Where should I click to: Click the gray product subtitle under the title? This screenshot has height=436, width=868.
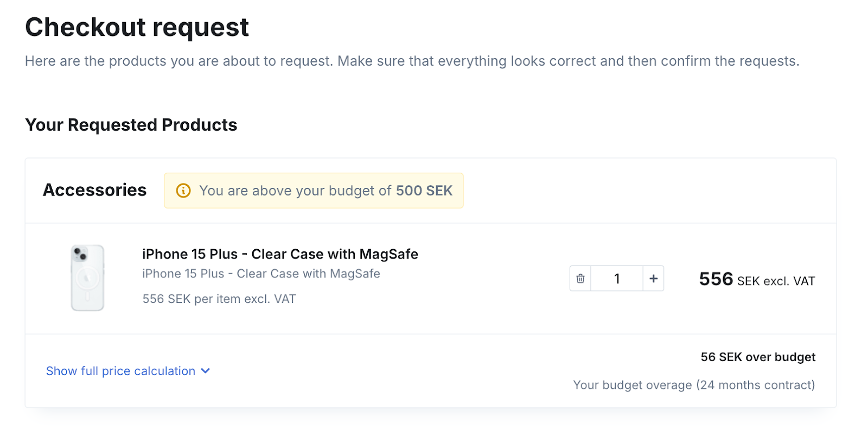(x=261, y=274)
